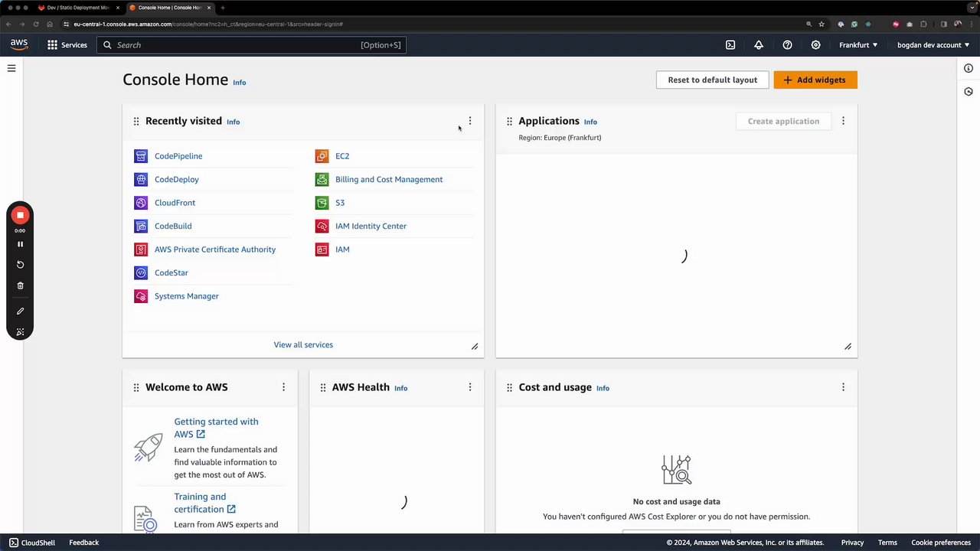Expand the left hamburger navigation menu

[x=11, y=68]
